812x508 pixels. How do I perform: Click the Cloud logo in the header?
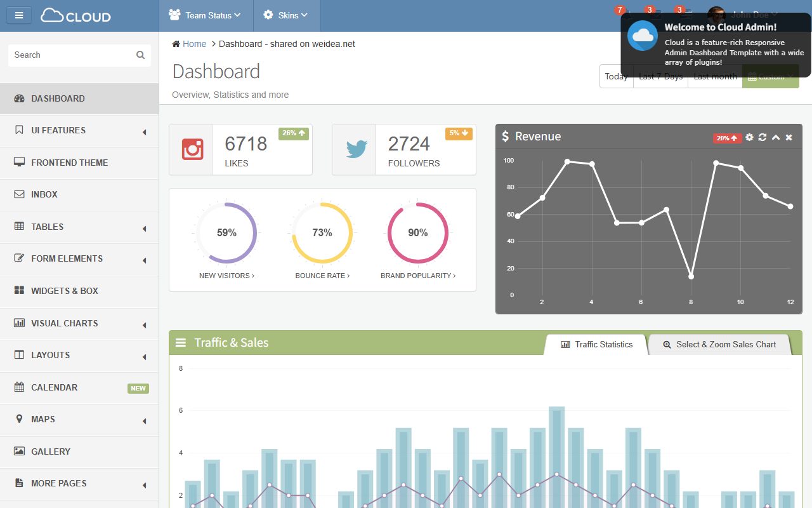coord(75,16)
